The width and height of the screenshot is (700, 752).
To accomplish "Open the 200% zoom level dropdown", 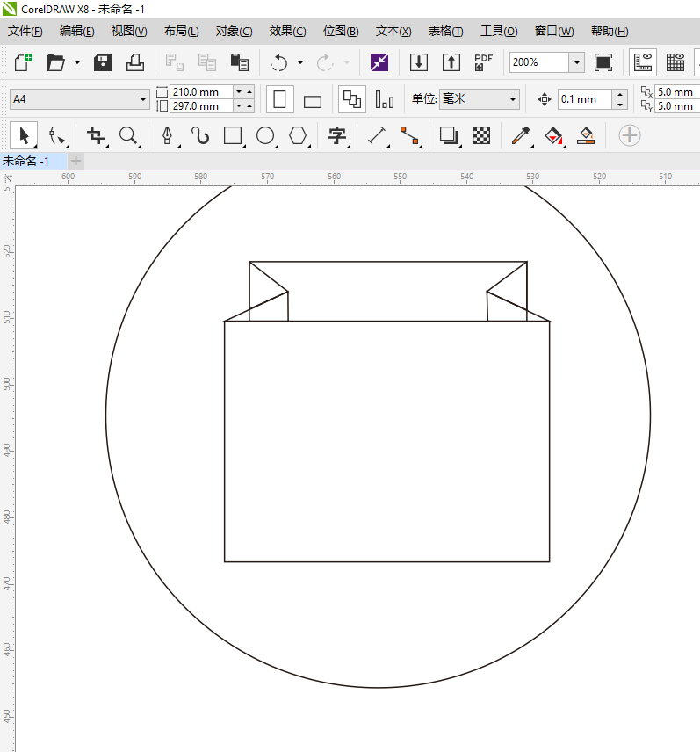I will pyautogui.click(x=576, y=62).
